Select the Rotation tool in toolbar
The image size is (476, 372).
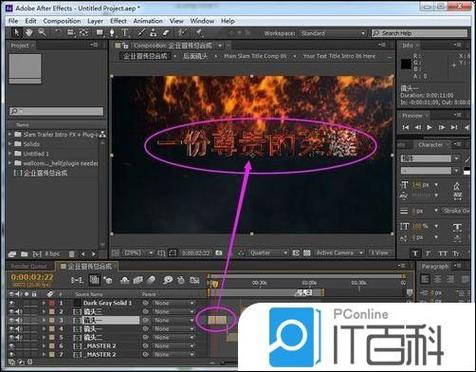click(58, 33)
